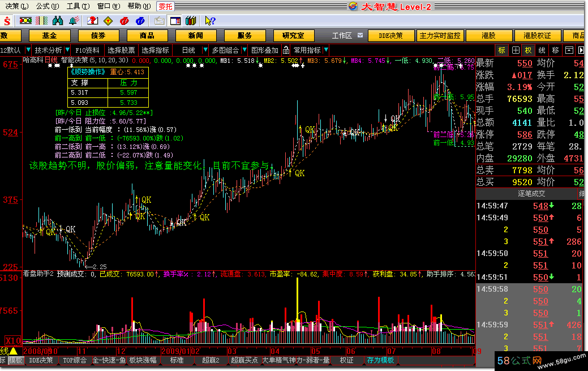
Task: Click the blue circular logo icon
Action: tap(140, 20)
